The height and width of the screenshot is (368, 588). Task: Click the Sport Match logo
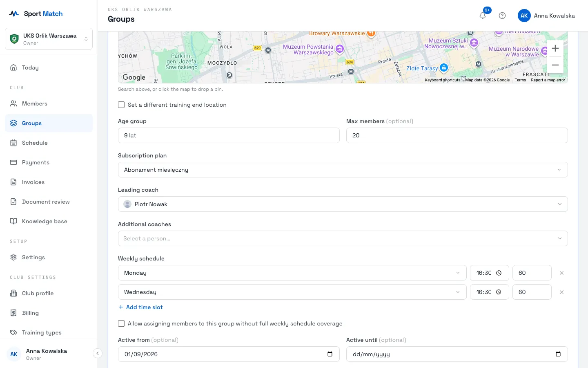point(36,13)
